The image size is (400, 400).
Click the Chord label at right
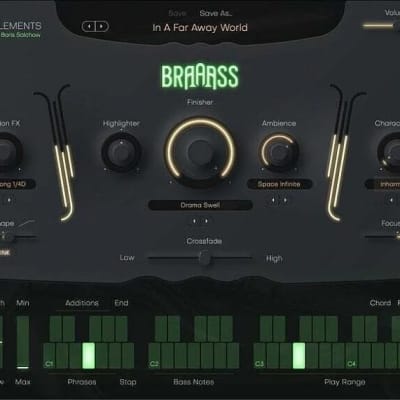point(380,303)
